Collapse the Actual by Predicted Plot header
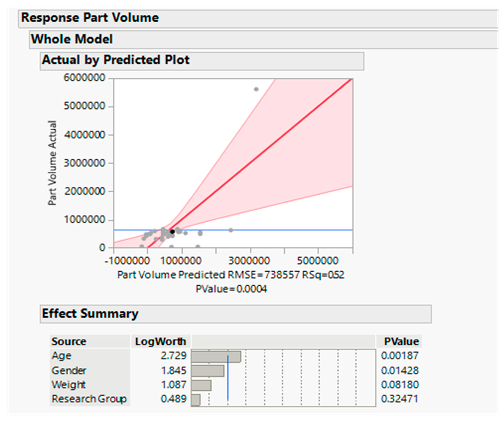The image size is (504, 422). [116, 60]
